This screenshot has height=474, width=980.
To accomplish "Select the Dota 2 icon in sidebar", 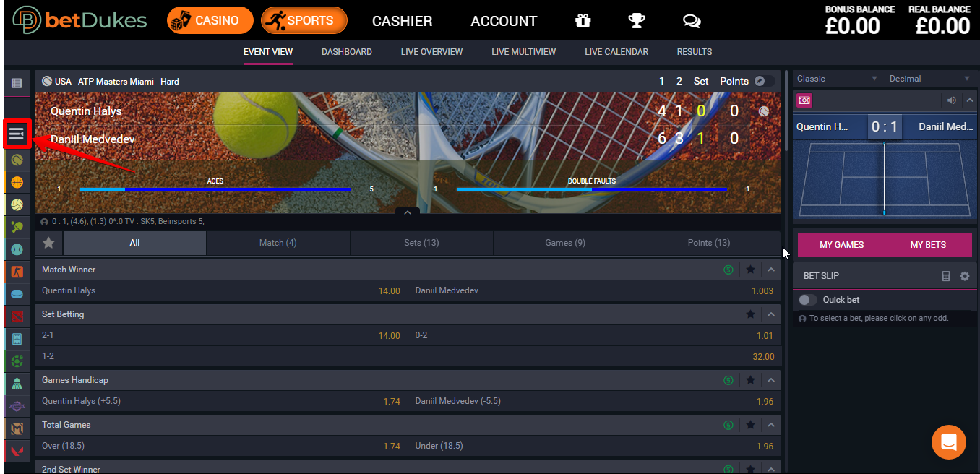I will point(17,316).
